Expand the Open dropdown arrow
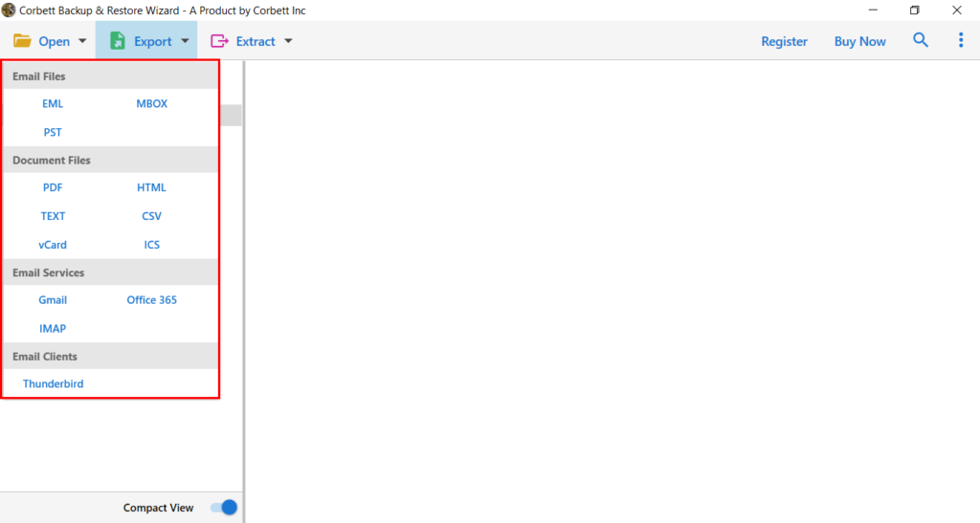This screenshot has height=523, width=980. [x=82, y=41]
